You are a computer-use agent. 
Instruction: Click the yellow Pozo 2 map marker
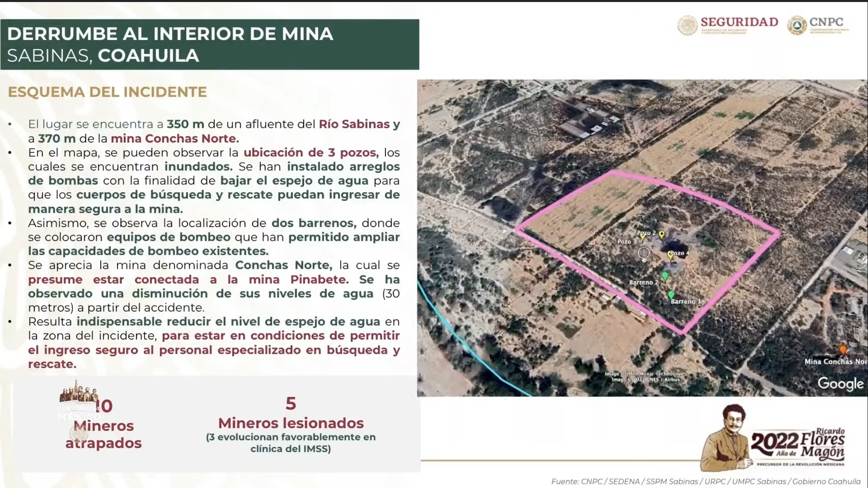coord(662,234)
